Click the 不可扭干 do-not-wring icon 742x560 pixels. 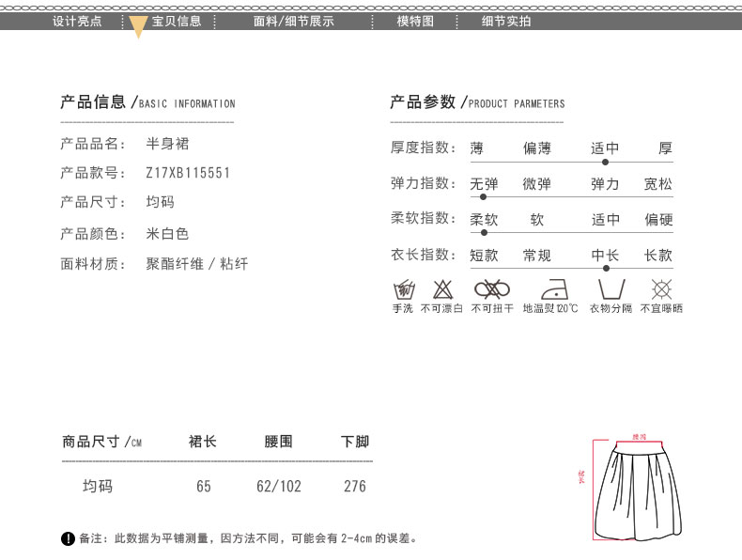[x=491, y=289]
